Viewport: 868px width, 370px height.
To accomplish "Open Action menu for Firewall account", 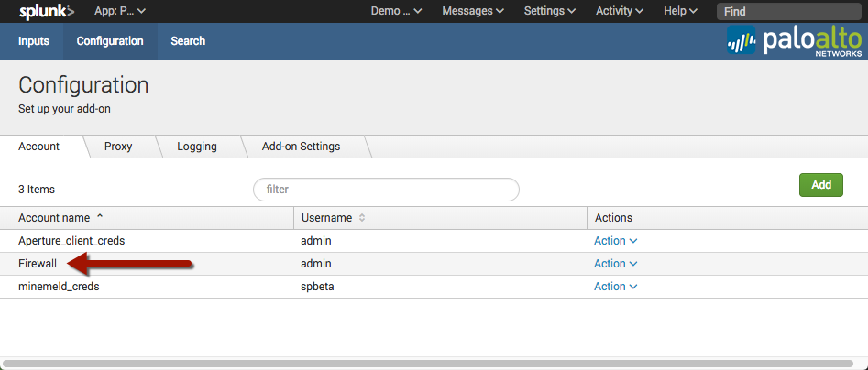I will 615,264.
